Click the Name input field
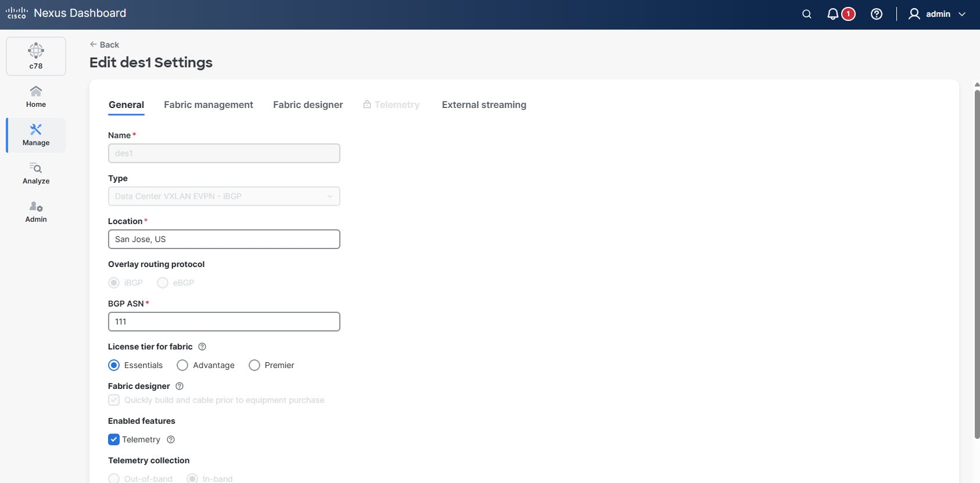Image resolution: width=980 pixels, height=483 pixels. (224, 153)
